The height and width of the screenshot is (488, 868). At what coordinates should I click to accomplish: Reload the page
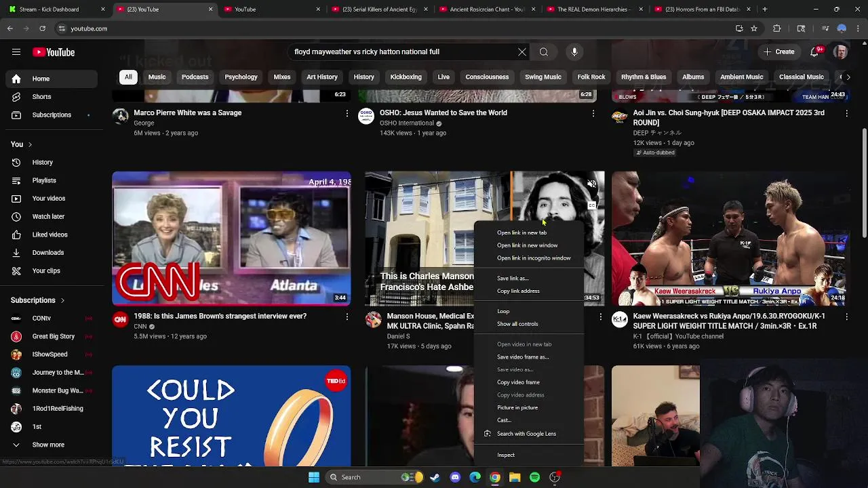42,28
